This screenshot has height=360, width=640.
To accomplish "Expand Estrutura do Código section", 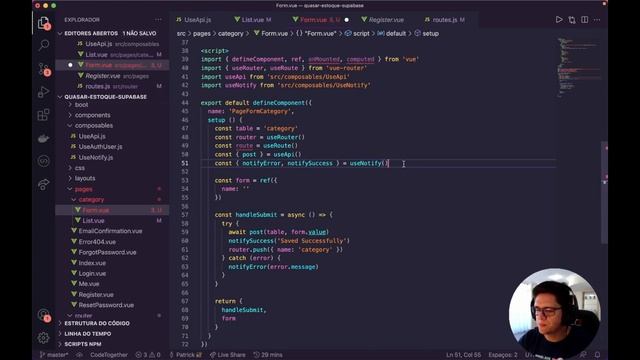I will pos(97,323).
